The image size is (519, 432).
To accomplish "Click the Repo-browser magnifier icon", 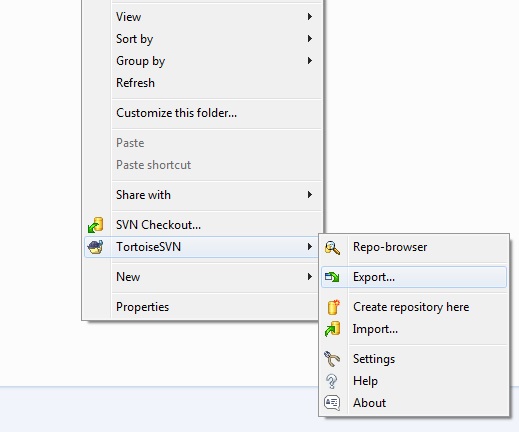I will point(332,248).
